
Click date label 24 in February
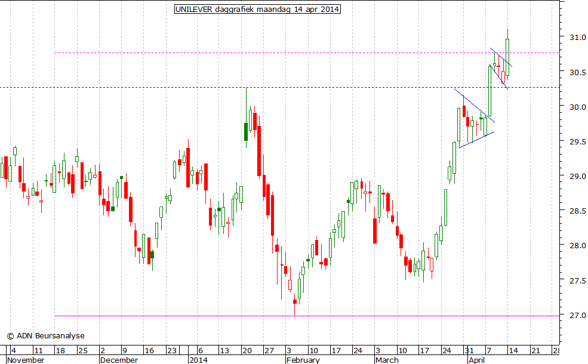pyautogui.click(x=358, y=351)
